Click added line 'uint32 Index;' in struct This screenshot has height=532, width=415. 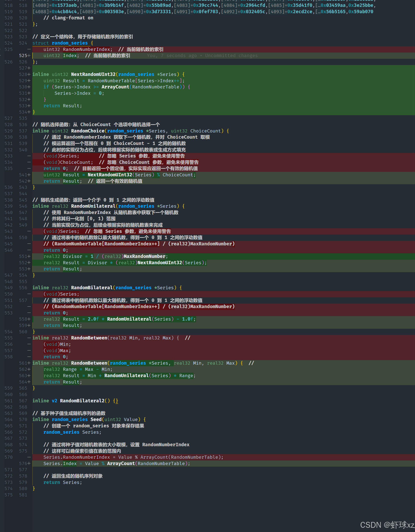[x=61, y=55]
